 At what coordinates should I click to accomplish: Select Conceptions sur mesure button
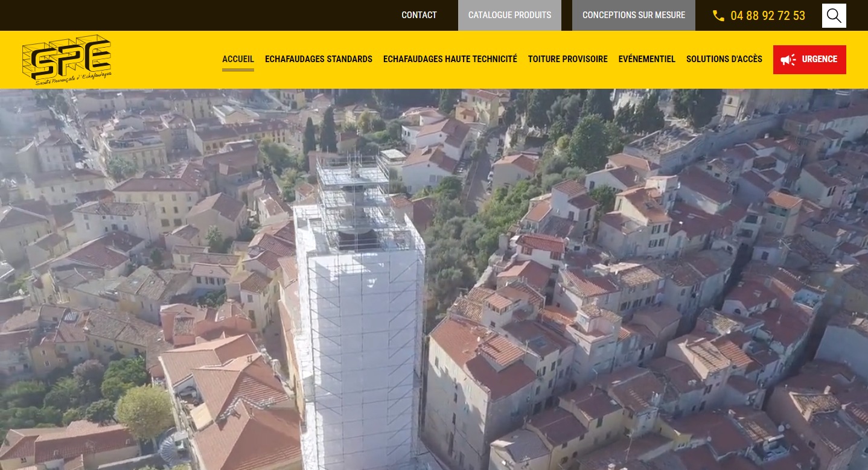[633, 15]
